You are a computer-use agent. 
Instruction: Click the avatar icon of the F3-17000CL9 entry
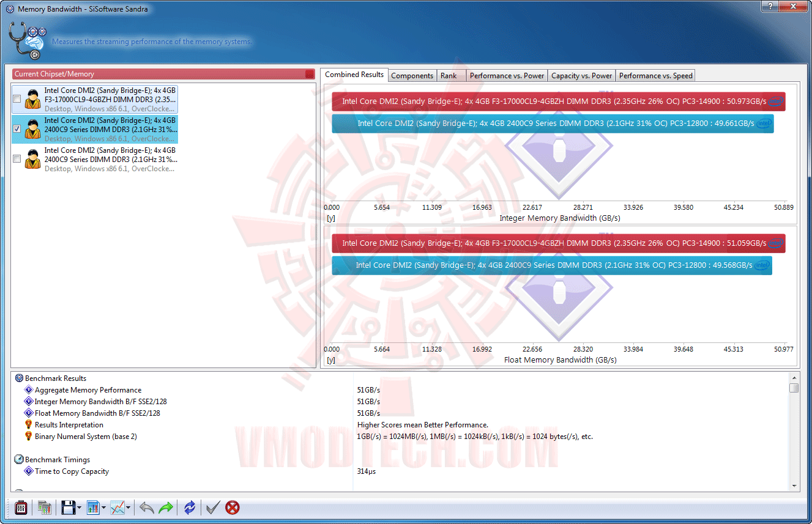click(x=32, y=99)
